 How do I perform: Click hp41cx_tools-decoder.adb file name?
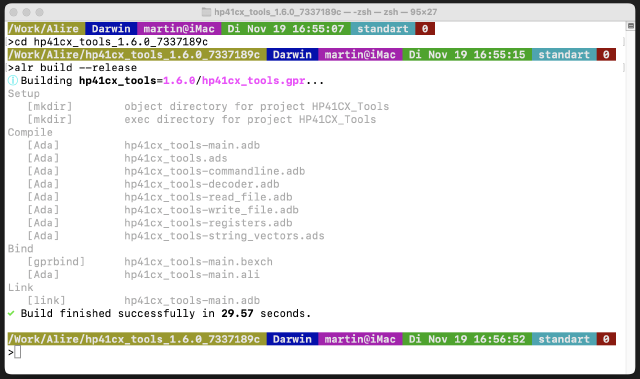point(202,184)
